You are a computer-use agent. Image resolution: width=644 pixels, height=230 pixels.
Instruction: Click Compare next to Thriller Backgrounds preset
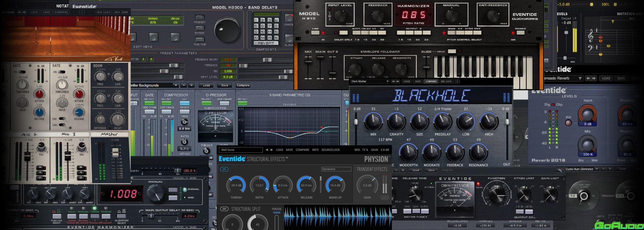243,85
